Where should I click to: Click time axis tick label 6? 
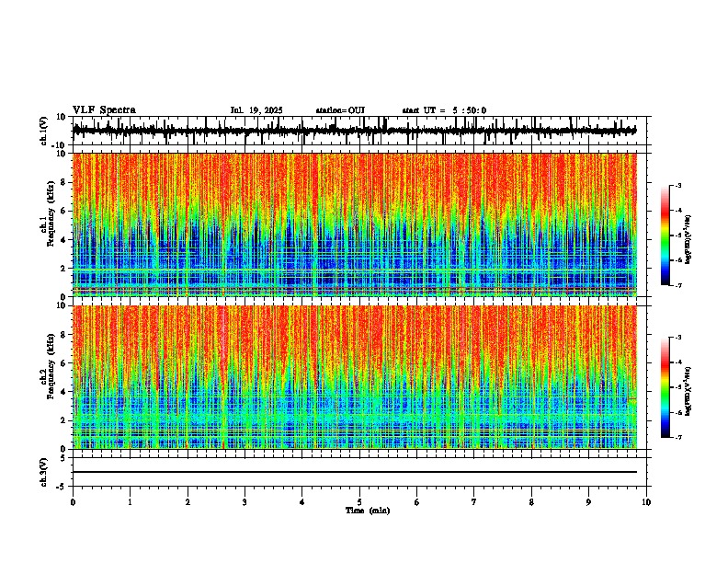(x=417, y=502)
